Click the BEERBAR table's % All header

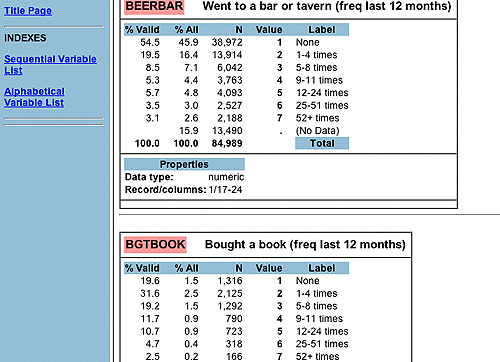186,30
